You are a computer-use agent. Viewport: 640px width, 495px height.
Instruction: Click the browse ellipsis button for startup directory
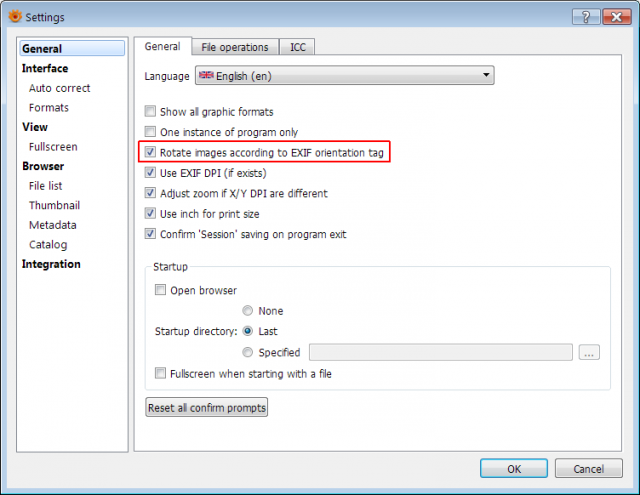(589, 353)
